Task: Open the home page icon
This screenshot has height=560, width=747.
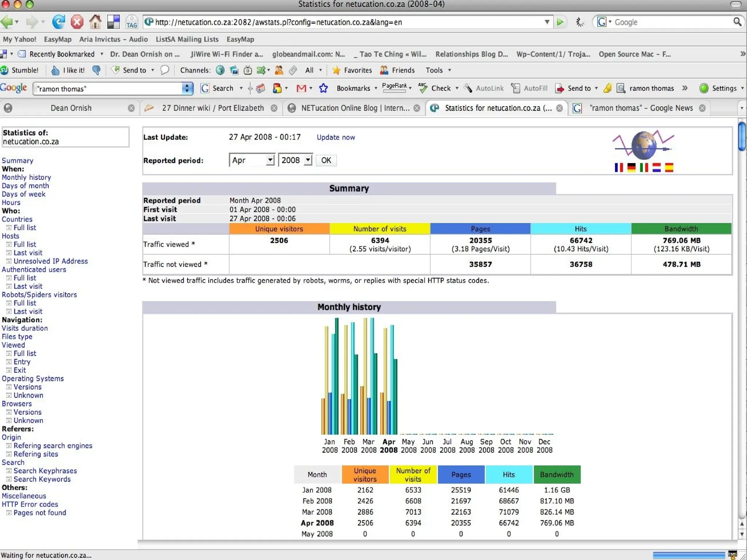Action: 95,22
